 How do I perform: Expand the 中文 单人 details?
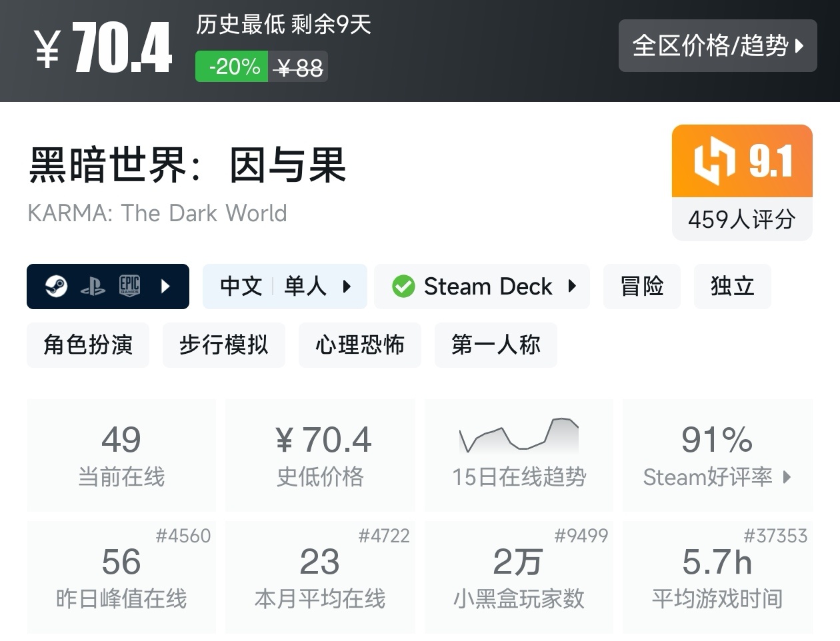pos(347,287)
